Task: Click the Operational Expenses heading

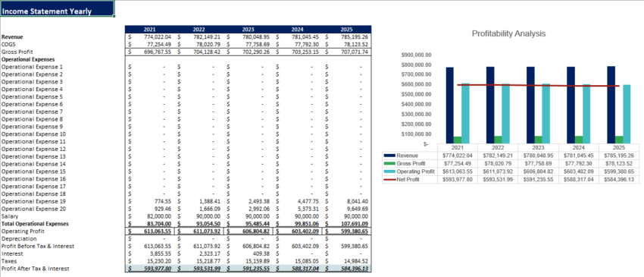Action: [x=28, y=59]
